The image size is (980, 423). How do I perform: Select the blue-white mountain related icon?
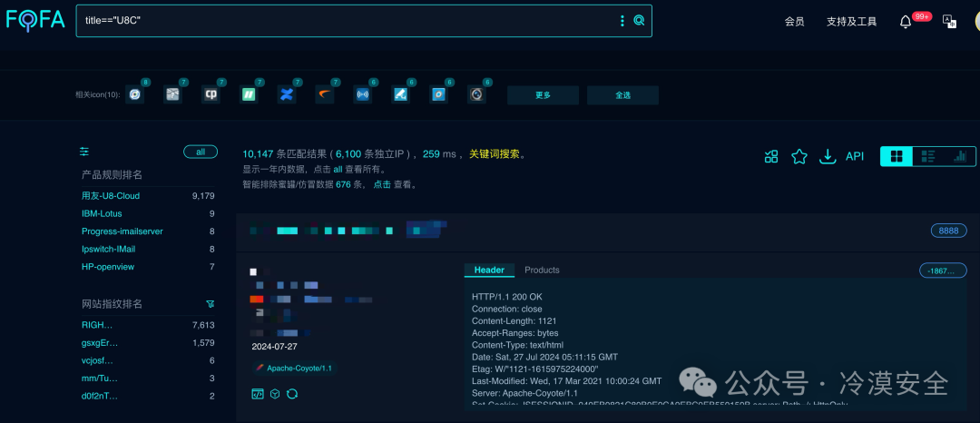point(401,95)
